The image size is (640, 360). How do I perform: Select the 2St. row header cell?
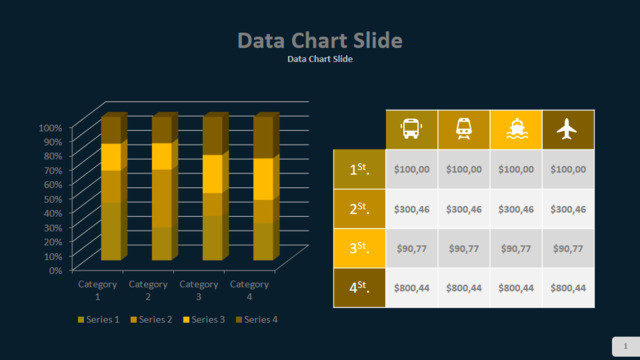[x=359, y=209]
